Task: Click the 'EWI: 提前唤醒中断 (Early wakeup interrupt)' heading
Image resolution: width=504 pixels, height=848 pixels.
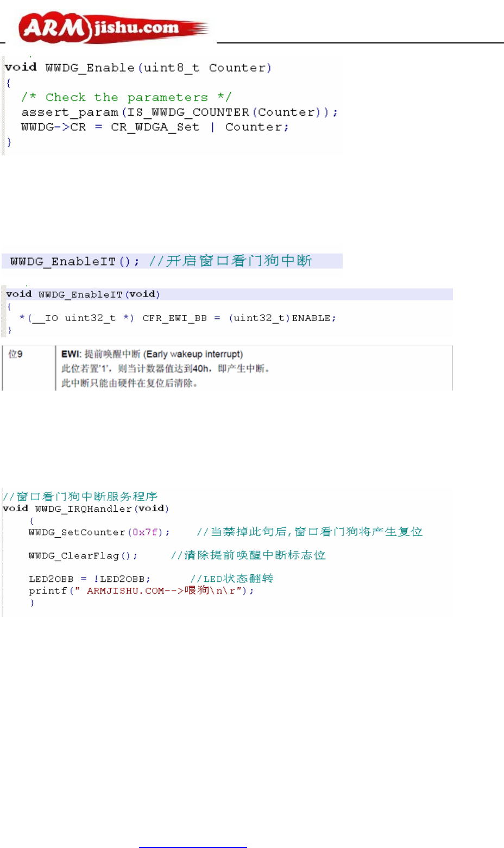Action: [152, 354]
